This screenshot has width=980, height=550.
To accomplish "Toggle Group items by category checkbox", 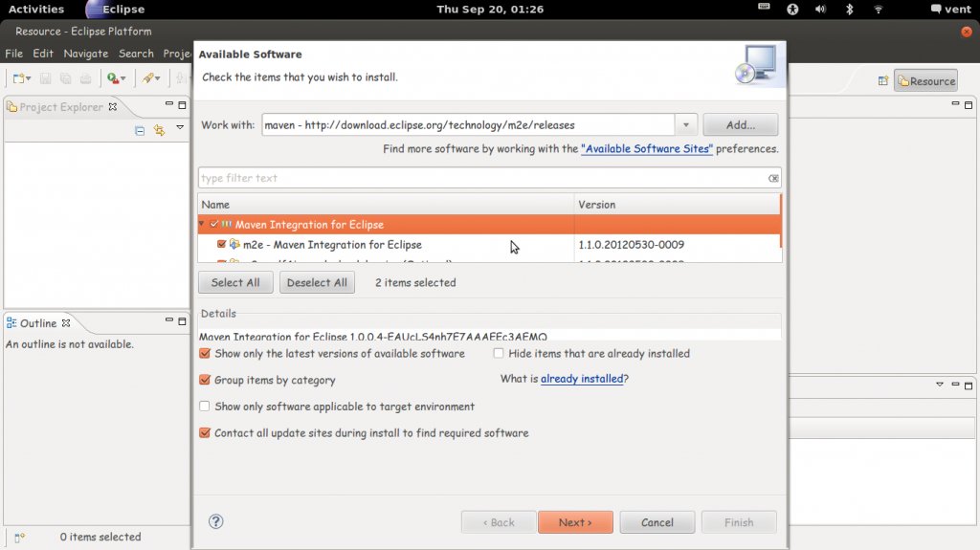I will tap(205, 380).
